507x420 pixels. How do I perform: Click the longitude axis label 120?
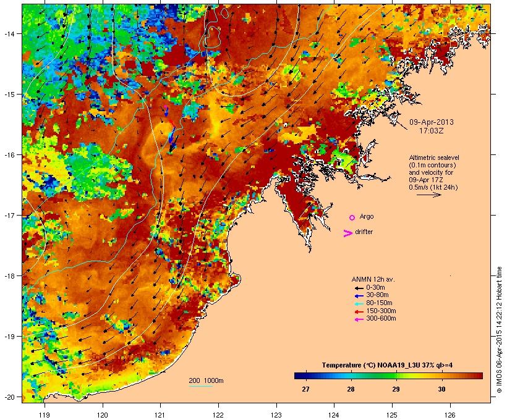[x=103, y=415]
